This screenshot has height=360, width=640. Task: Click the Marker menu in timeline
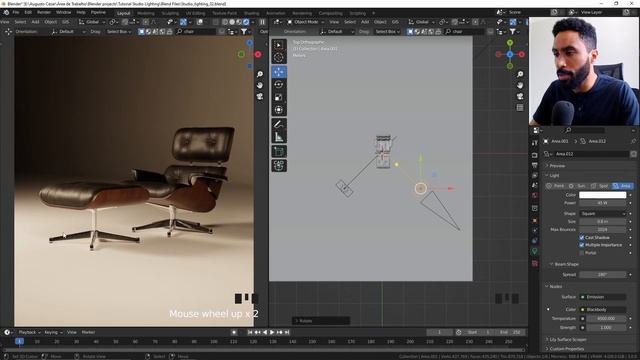point(88,332)
